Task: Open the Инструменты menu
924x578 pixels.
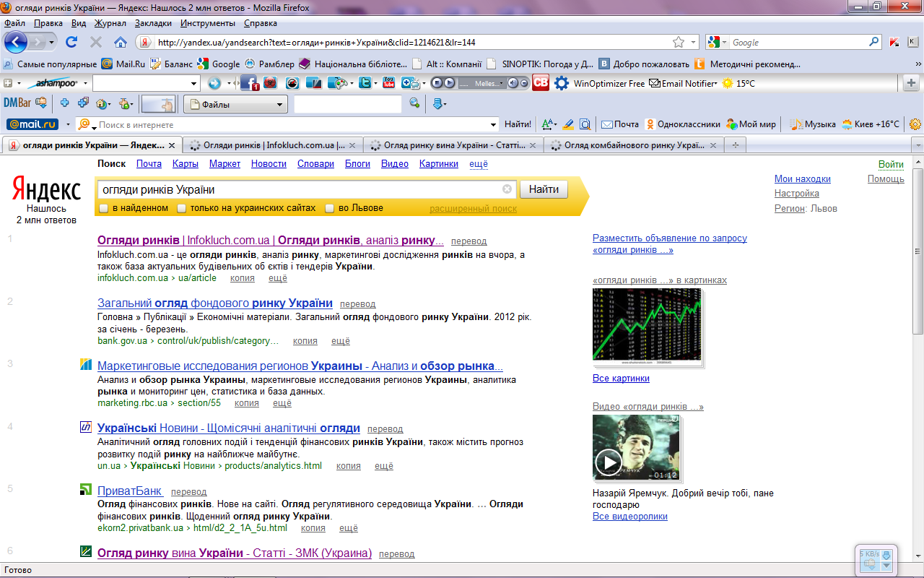Action: tap(207, 23)
